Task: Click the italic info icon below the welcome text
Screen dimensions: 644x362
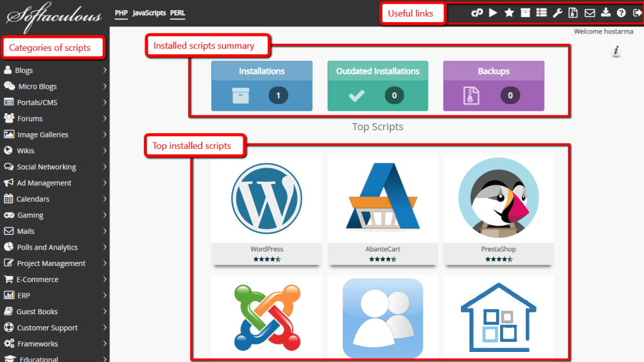Action: (616, 51)
